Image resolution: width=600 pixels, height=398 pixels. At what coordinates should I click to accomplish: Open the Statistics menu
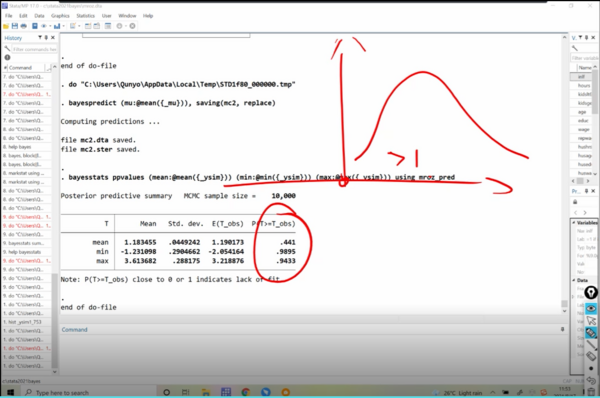pyautogui.click(x=85, y=16)
